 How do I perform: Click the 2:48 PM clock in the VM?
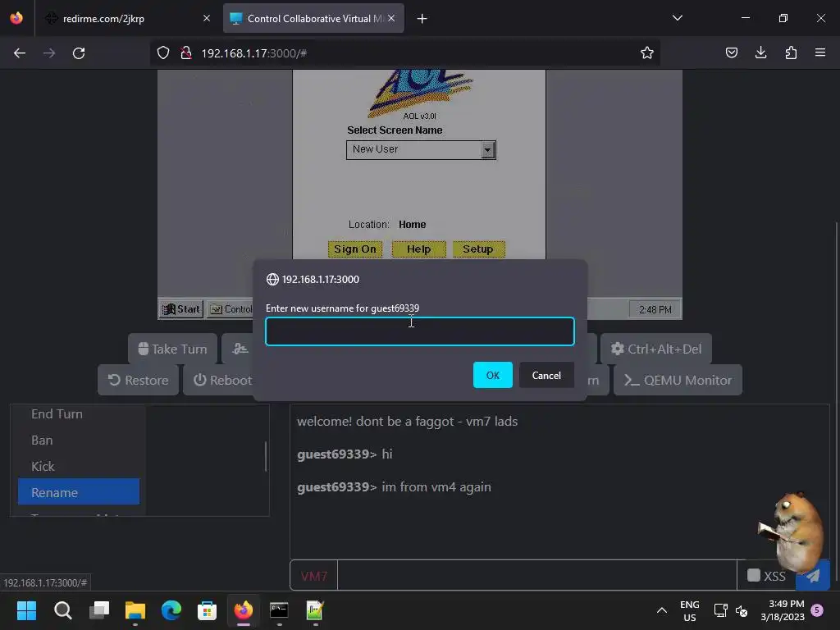point(655,309)
